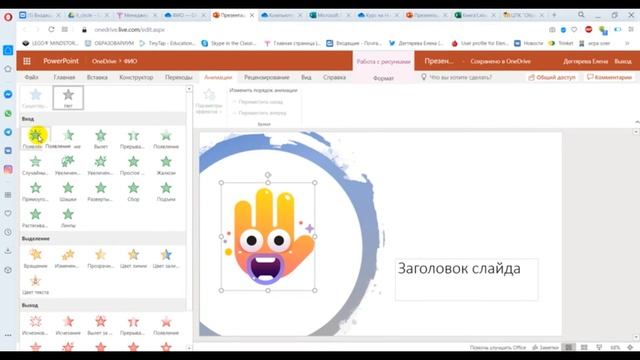Click the 'Заголовок слайда' title box
Screen dimensions: 640x360
tap(466, 279)
